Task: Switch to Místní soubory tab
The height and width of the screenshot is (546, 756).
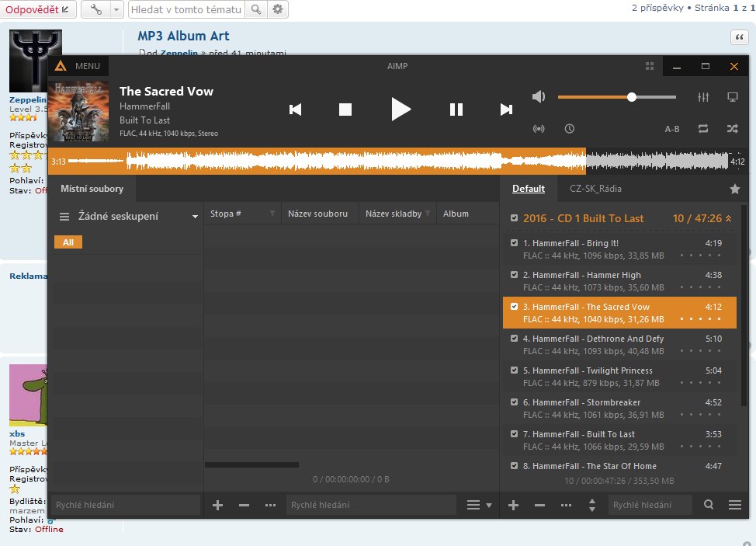Action: (92, 189)
